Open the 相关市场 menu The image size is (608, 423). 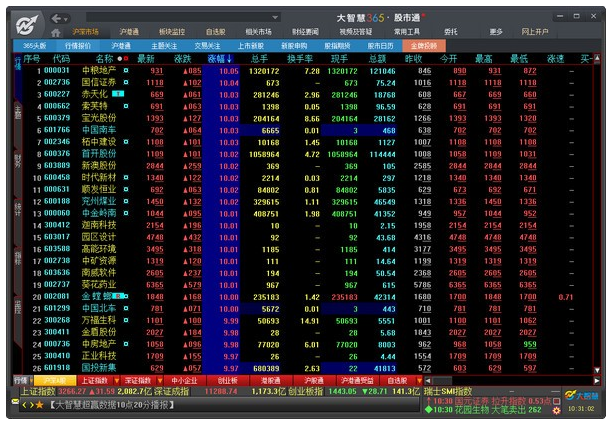[258, 32]
